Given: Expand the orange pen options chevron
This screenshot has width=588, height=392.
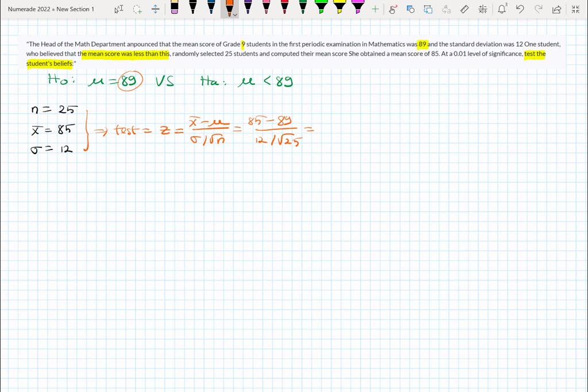Looking at the screenshot, I should pyautogui.click(x=235, y=14).
